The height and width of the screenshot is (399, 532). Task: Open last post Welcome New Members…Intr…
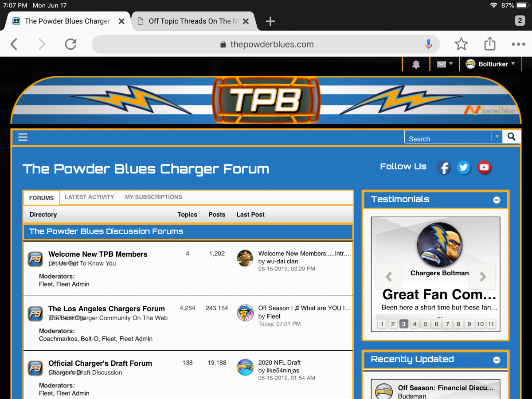(304, 254)
